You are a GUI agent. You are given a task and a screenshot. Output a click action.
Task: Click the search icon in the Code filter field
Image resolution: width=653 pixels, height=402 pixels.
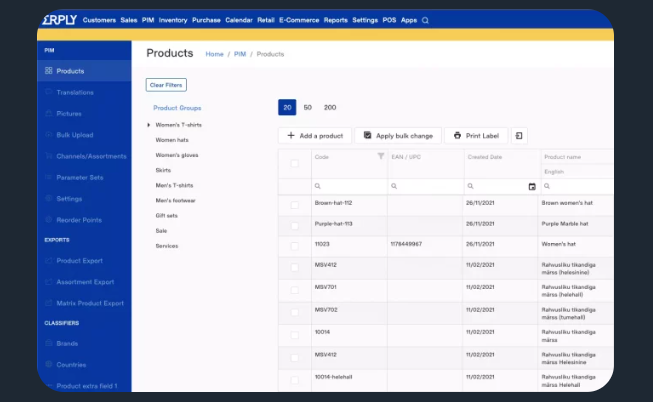pos(318,186)
